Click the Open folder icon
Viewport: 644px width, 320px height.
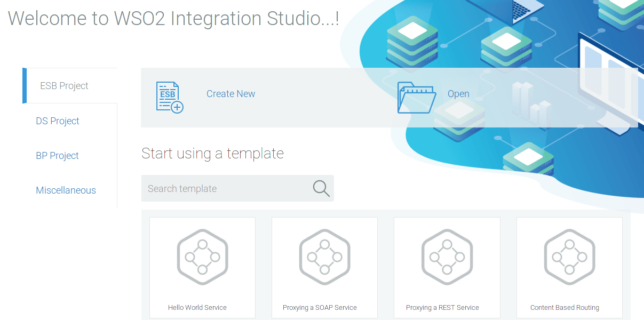(x=417, y=98)
